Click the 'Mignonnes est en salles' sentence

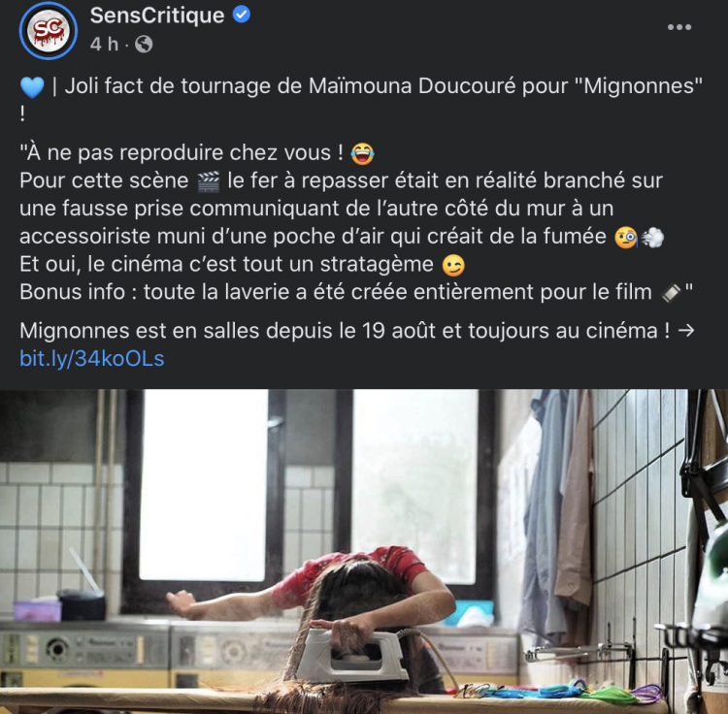(345, 331)
